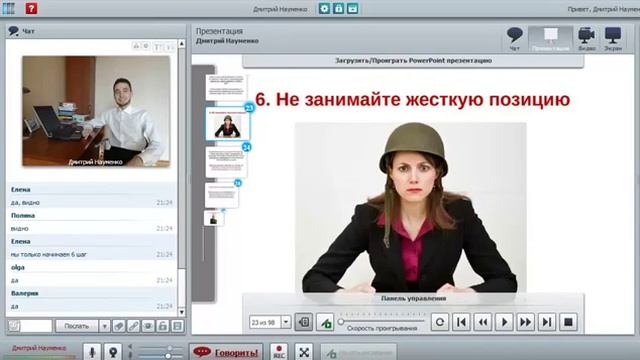
Task: Open the red question mark help icon
Action: pos(31,8)
